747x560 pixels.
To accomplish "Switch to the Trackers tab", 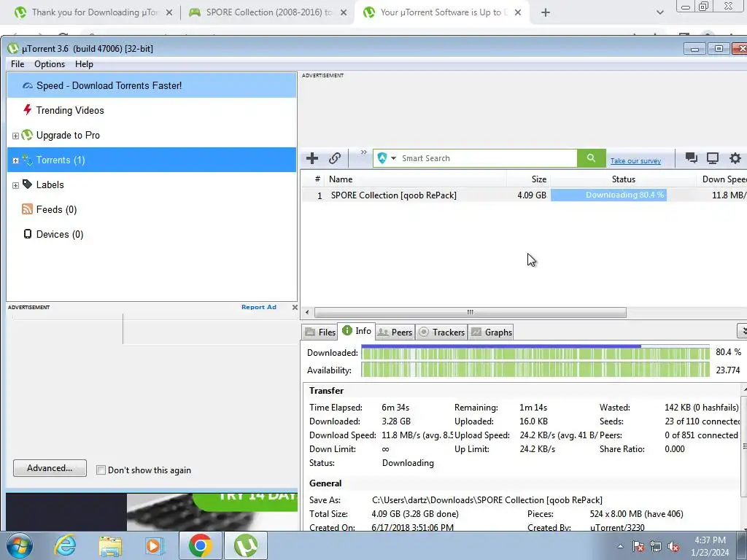I will [x=441, y=332].
